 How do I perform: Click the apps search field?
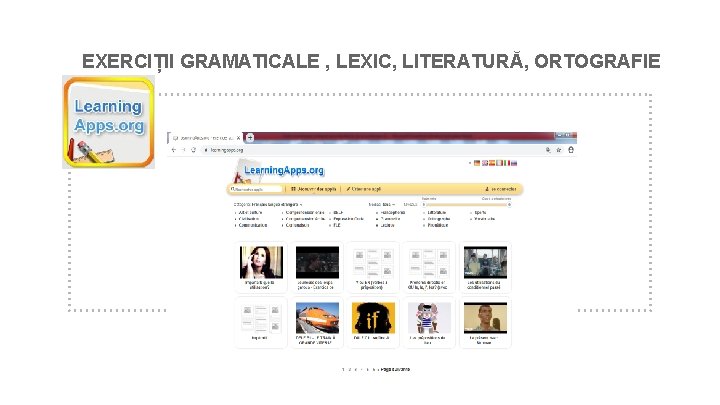256,189
